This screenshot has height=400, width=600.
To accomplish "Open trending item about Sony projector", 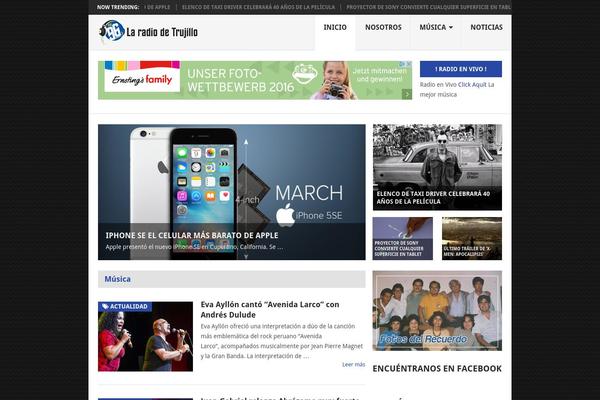I will tap(429, 7).
